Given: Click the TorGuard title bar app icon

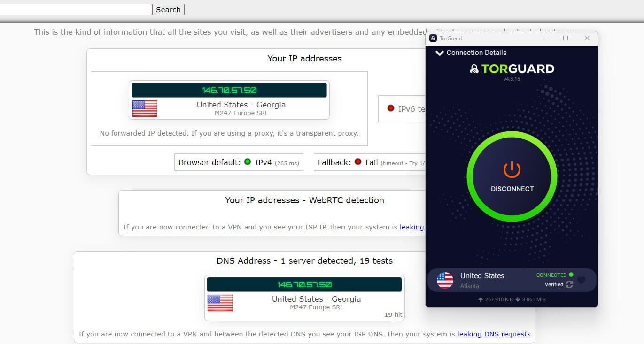Looking at the screenshot, I should click(x=433, y=38).
